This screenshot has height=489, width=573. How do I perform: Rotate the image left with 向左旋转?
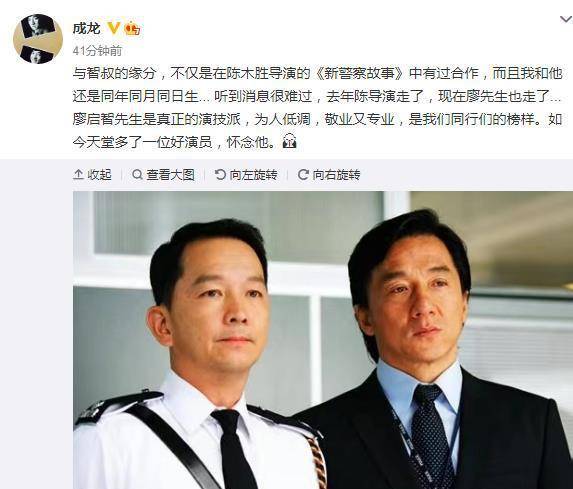tap(246, 175)
